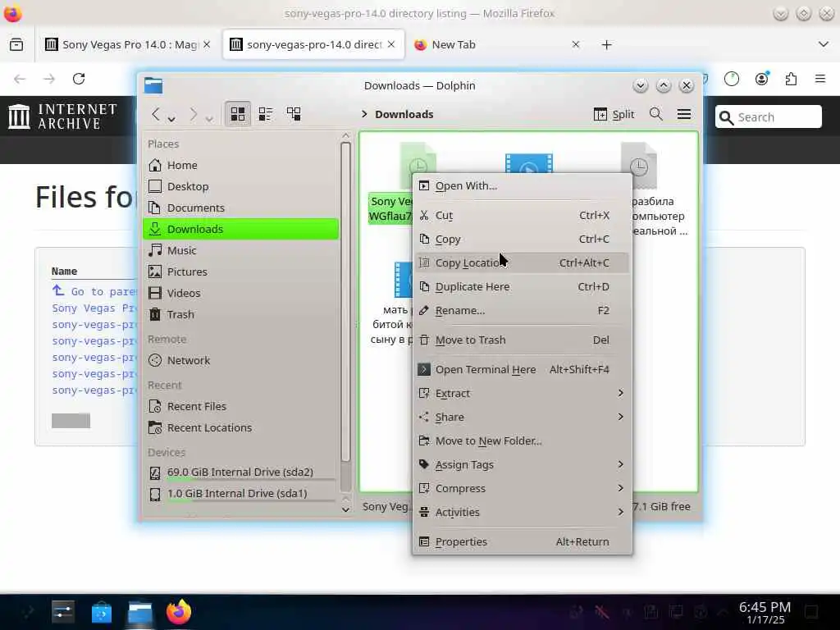Select 69.0 GiB Internal Drive (sda2)
Screen dimensions: 840x630
tap(241, 472)
